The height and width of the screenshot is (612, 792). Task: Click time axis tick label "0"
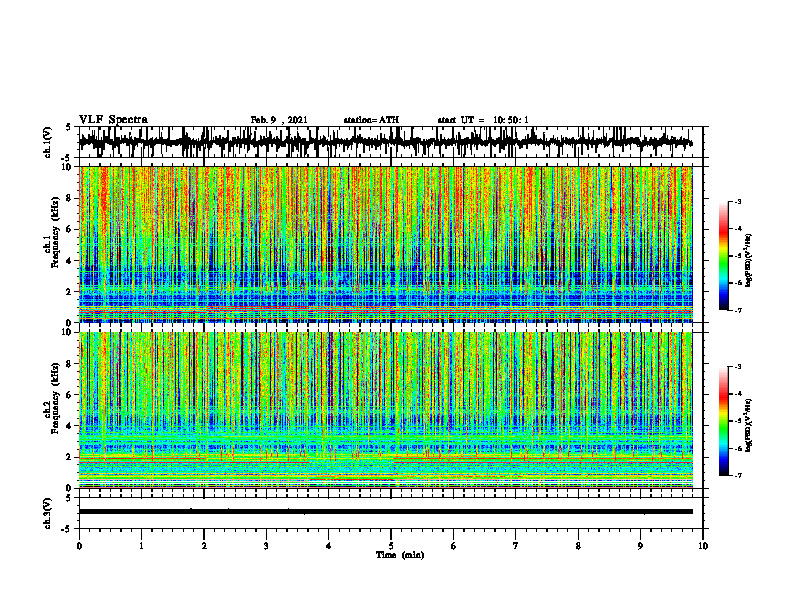[79, 546]
